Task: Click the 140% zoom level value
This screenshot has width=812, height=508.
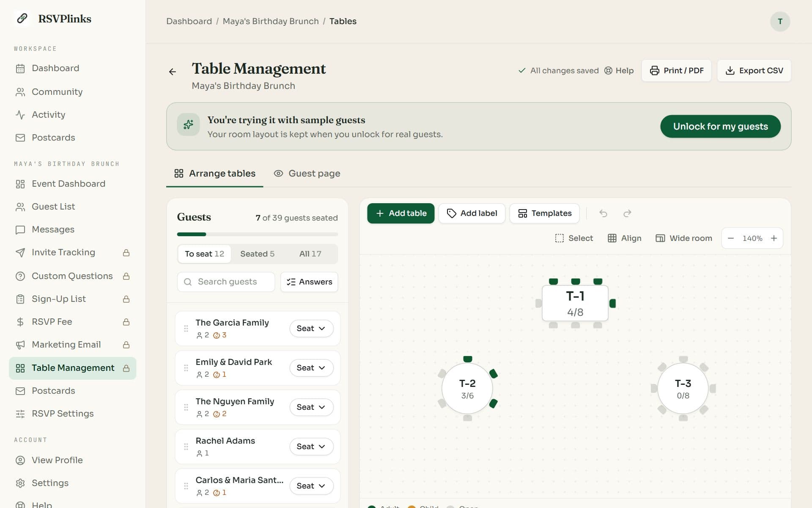Action: tap(752, 238)
